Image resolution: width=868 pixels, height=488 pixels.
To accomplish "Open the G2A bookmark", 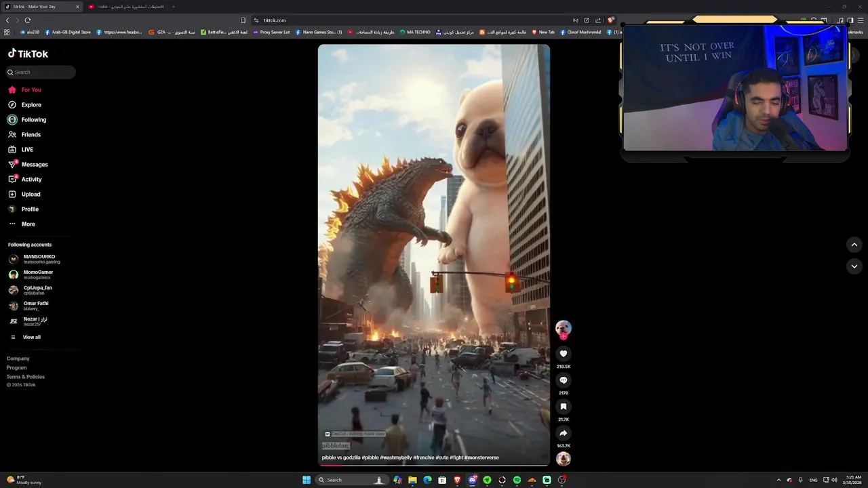I will click(x=172, y=32).
